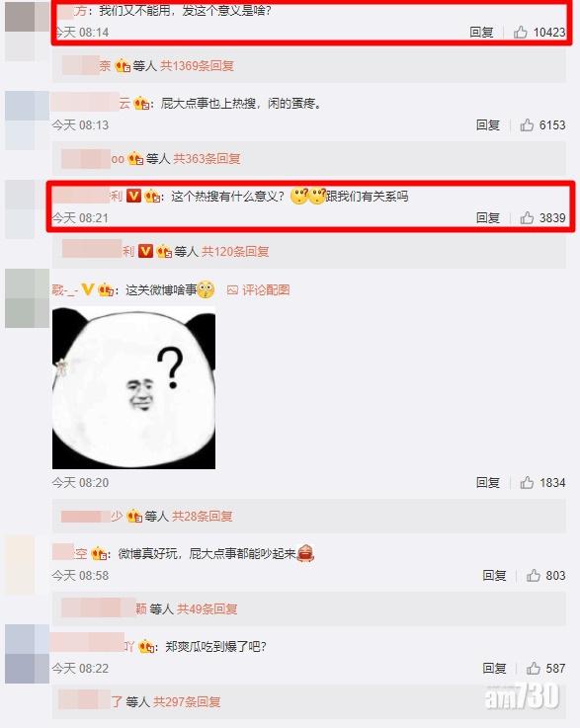Like the panda meme comment with 1834 likes
580x728 pixels.
527,483
